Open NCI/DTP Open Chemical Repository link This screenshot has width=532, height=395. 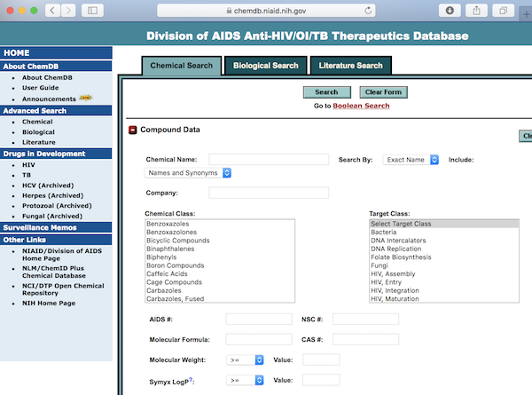click(63, 289)
